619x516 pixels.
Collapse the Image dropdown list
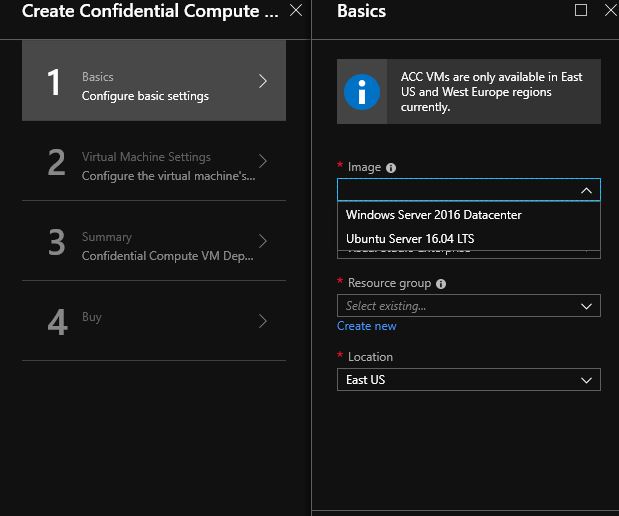point(586,191)
